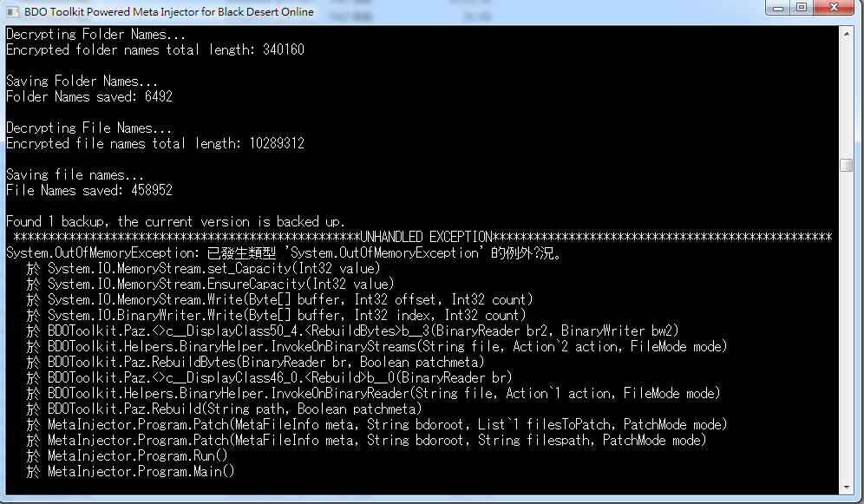Click the MetaInjector.Program.Run() stack line
The height and width of the screenshot is (504, 864).
point(137,455)
